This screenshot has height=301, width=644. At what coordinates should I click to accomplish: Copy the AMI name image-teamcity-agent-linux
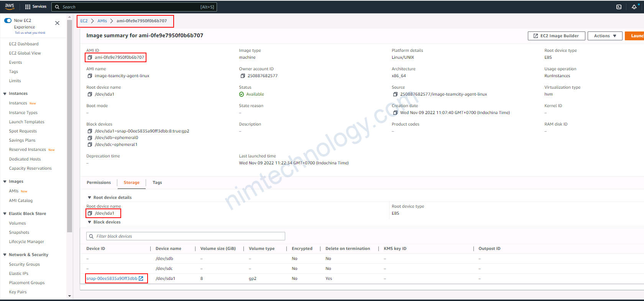click(90, 76)
